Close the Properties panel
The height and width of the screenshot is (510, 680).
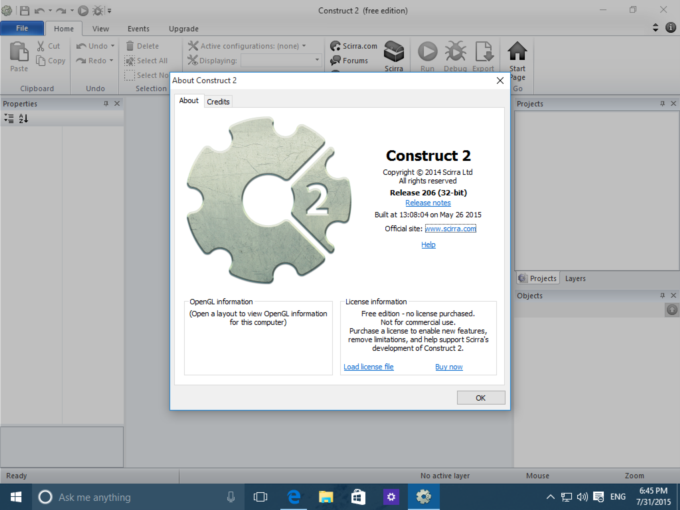117,104
